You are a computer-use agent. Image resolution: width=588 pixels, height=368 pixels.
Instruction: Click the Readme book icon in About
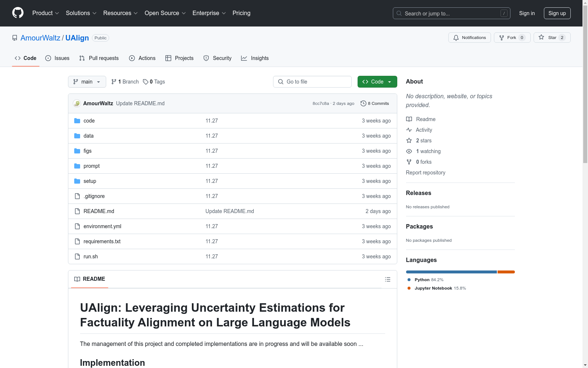pyautogui.click(x=409, y=119)
